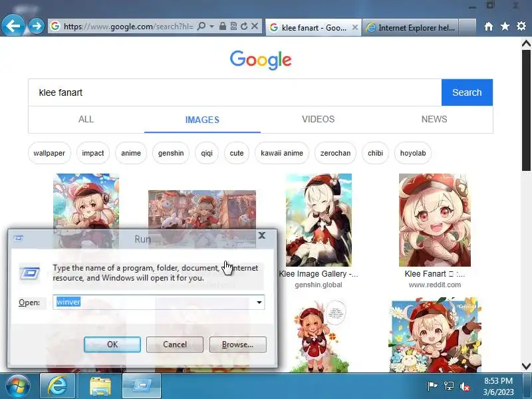The height and width of the screenshot is (399, 532).
Task: Open the Klee comic with speech bubble thumbnail
Action: 319,335
